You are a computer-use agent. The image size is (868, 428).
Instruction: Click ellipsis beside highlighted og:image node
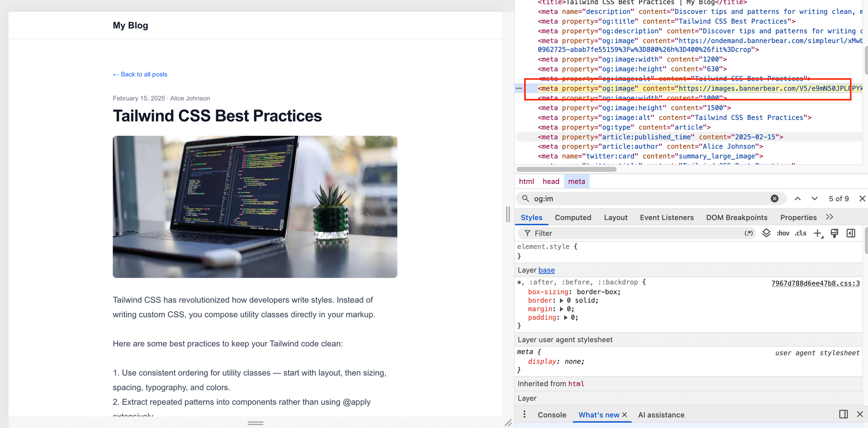point(519,88)
